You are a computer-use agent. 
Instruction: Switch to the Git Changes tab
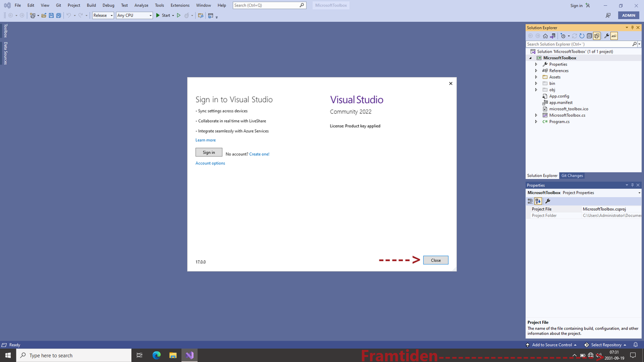(x=572, y=175)
